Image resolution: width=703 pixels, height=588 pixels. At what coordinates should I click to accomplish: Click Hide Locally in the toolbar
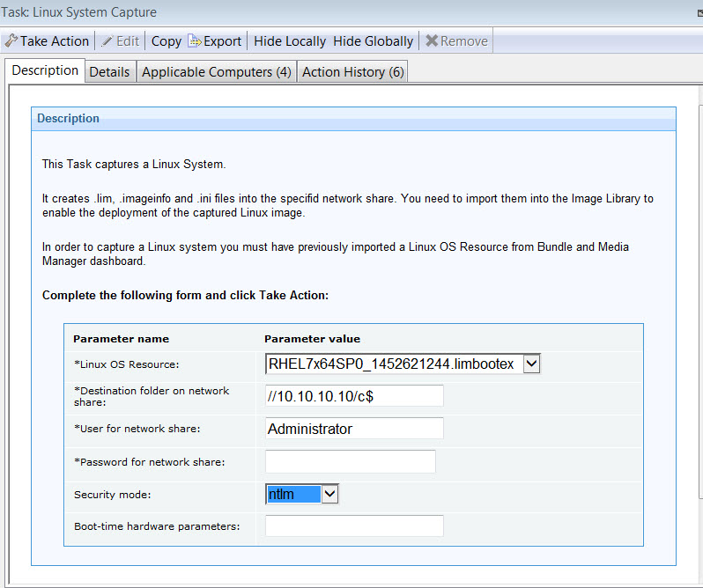290,41
